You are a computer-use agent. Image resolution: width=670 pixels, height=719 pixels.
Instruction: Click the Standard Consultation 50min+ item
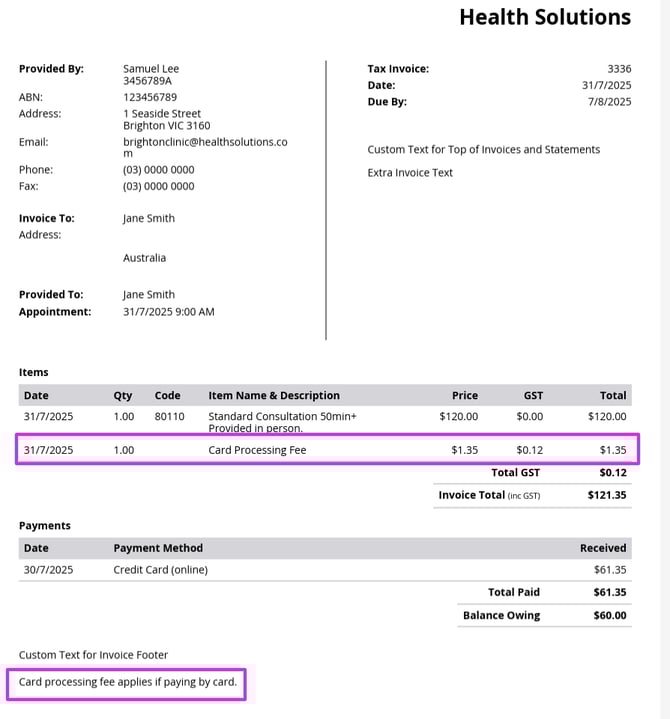click(281, 416)
